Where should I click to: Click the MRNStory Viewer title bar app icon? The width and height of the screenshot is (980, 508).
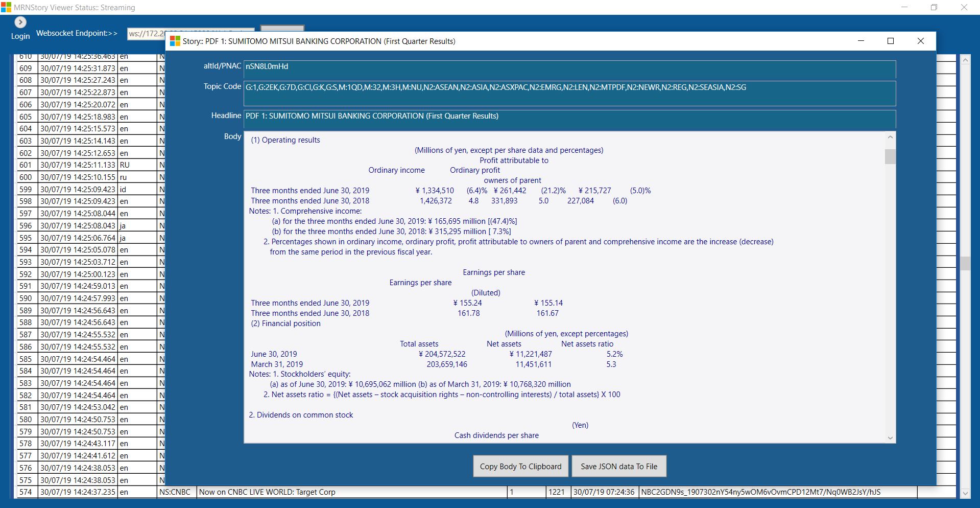6,7
